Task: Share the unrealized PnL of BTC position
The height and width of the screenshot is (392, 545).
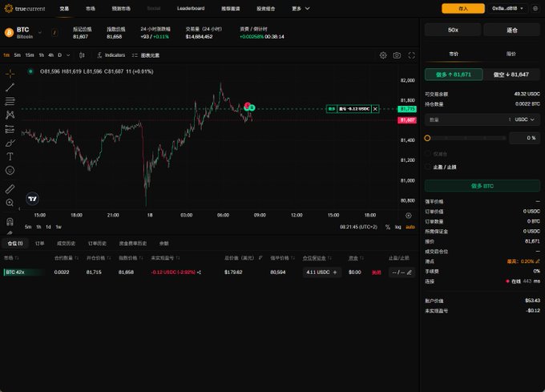Action: pos(199,273)
